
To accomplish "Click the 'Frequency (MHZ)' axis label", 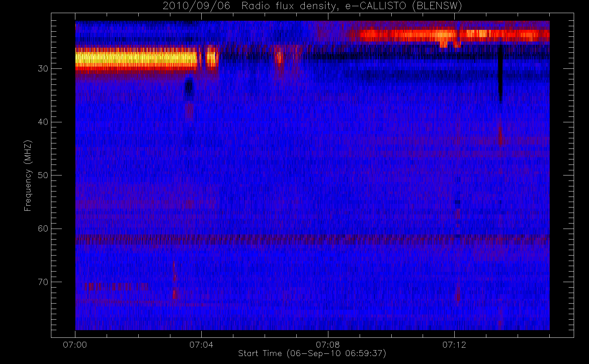I will click(x=28, y=175).
